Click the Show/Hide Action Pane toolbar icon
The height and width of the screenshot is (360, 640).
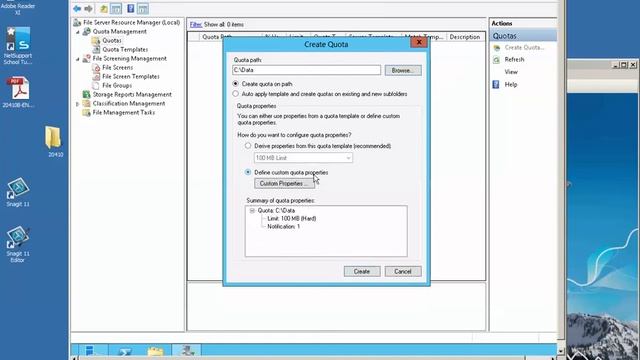coord(143,9)
